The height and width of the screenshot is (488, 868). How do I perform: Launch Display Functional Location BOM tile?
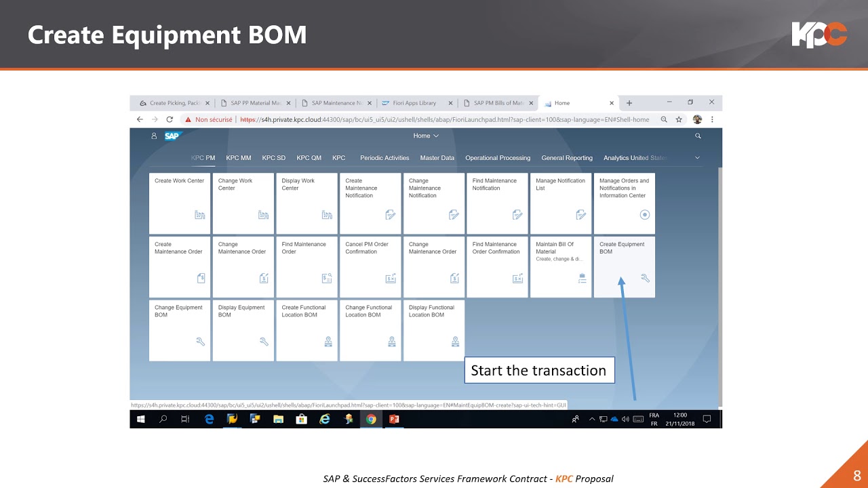click(433, 330)
